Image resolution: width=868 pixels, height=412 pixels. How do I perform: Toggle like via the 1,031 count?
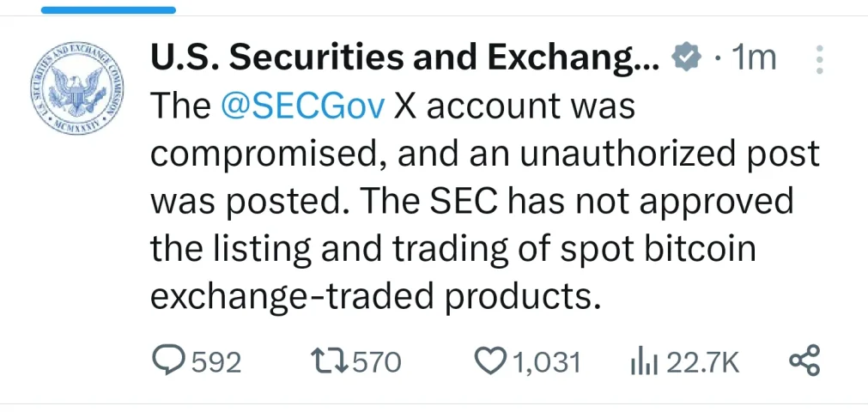pyautogui.click(x=546, y=363)
